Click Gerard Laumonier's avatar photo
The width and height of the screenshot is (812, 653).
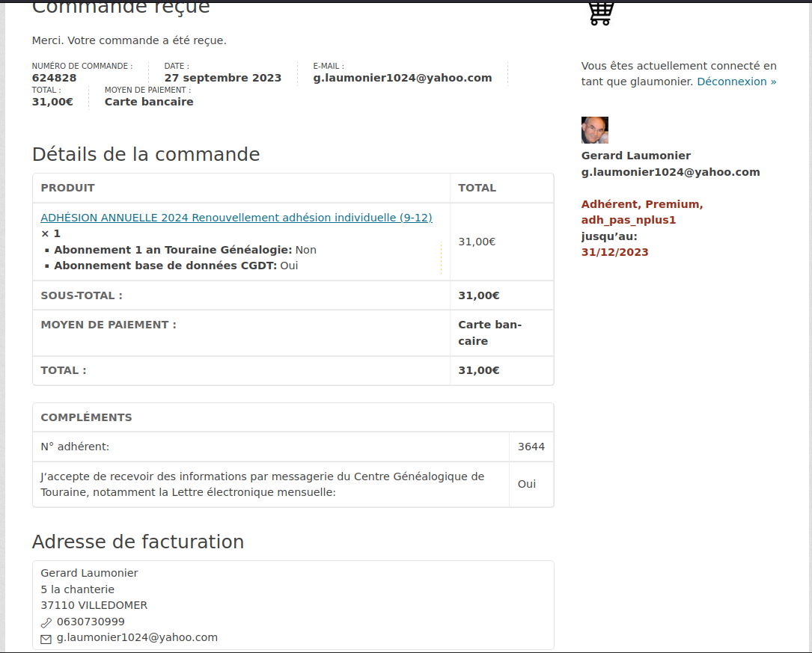tap(594, 130)
